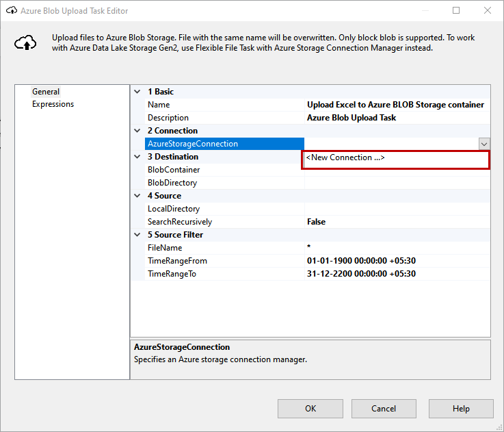Maximize the task editor window

[x=456, y=10]
